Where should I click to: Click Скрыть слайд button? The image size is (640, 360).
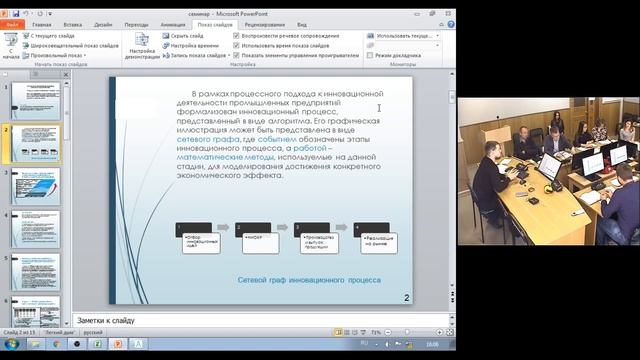point(183,36)
